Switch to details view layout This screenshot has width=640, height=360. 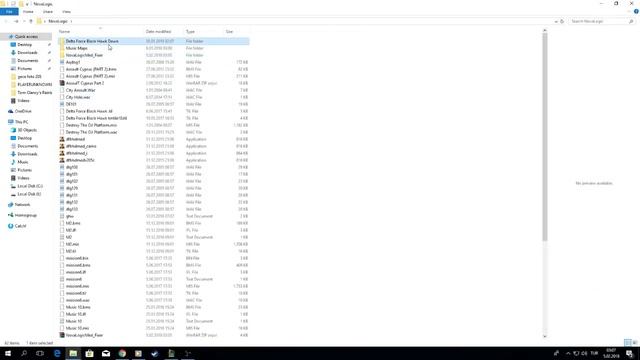628,342
